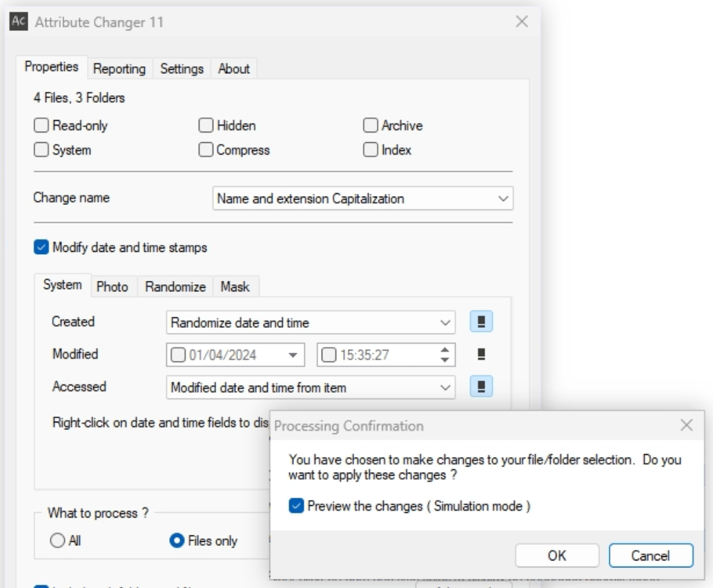Click the 'Created' row label
This screenshot has width=713, height=588.
pyautogui.click(x=73, y=322)
